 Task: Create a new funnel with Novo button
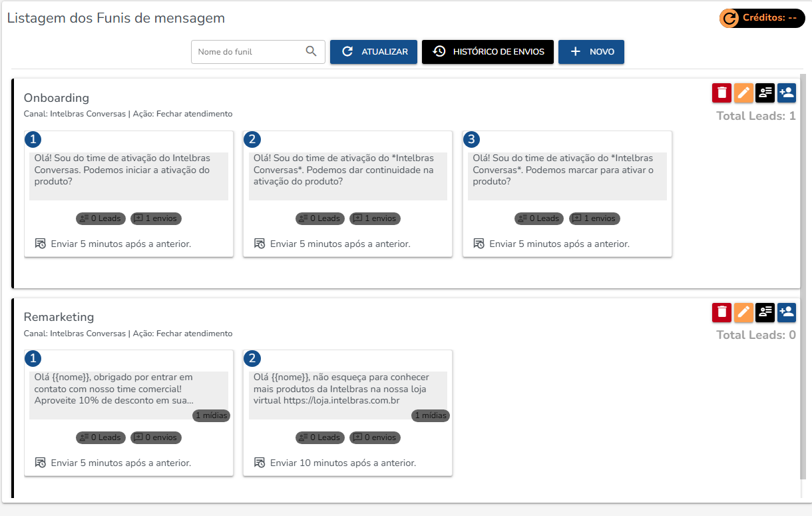591,52
